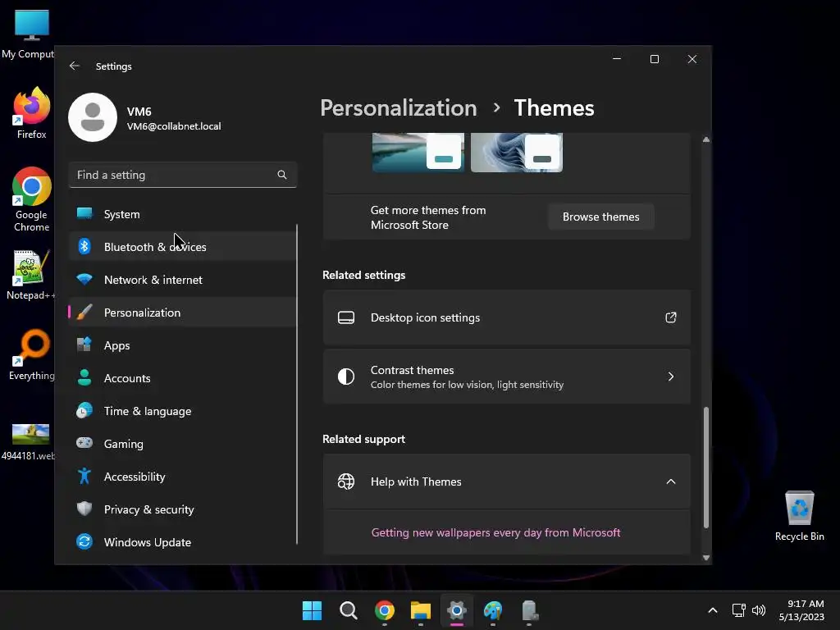Screen dimensions: 840x630
Task: Focus the Find a setting search box
Action: (183, 175)
